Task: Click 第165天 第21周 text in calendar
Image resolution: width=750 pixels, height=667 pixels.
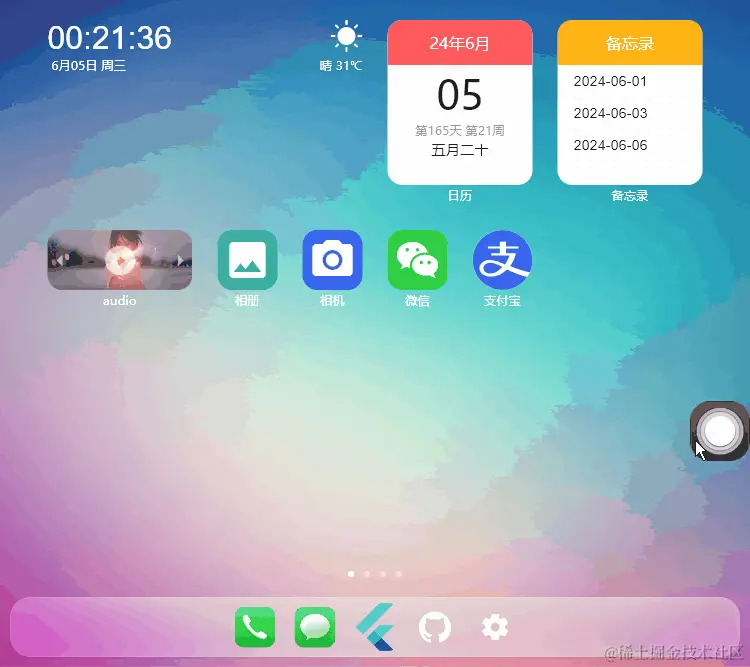Action: tap(460, 130)
